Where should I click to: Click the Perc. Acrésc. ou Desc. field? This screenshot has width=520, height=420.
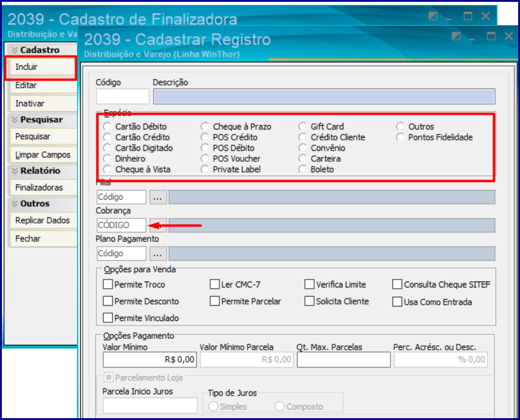coord(441,360)
